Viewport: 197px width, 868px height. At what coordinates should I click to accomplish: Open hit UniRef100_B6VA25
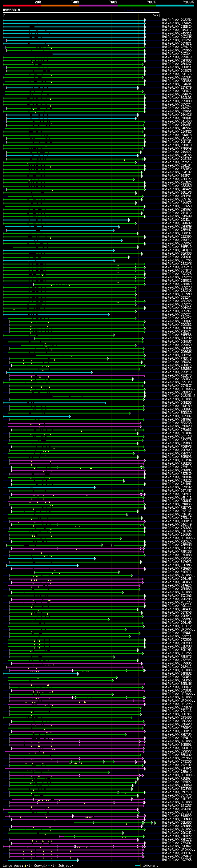pos(177,23)
